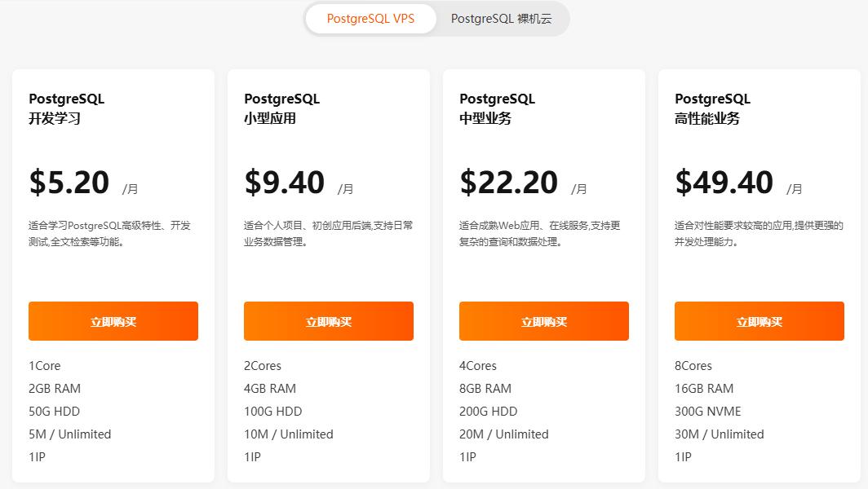Click the $22.20 monthly price
Image resolution: width=868 pixels, height=489 pixels.
[x=508, y=182]
